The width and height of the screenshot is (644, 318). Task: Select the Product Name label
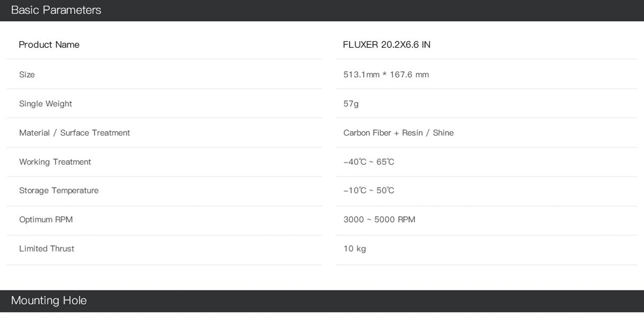point(49,45)
